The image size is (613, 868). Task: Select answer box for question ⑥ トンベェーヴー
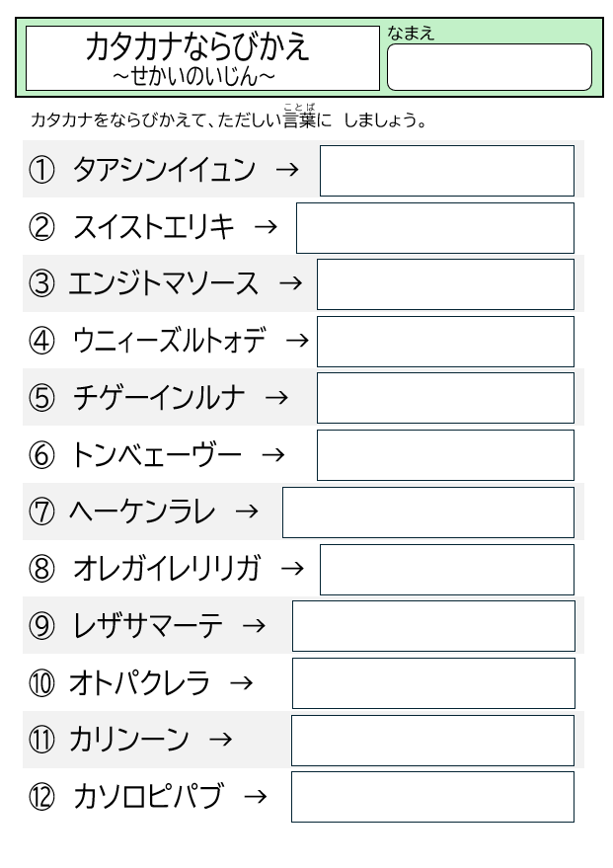[445, 455]
